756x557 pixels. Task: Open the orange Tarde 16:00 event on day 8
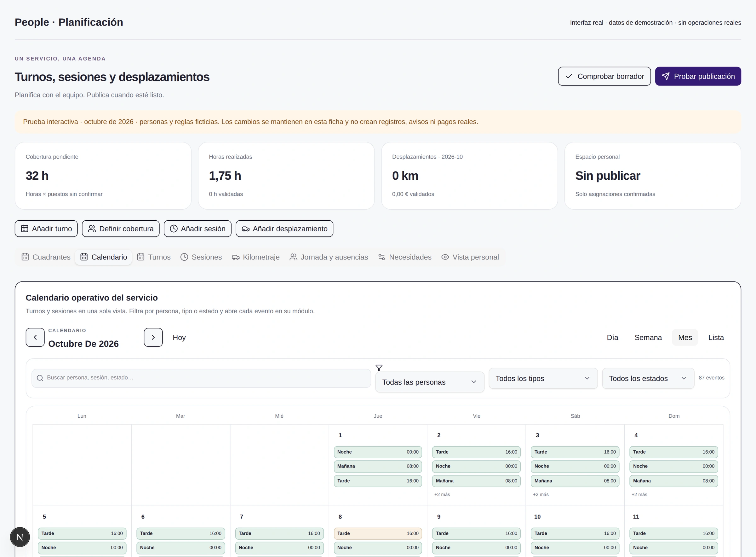click(x=378, y=533)
